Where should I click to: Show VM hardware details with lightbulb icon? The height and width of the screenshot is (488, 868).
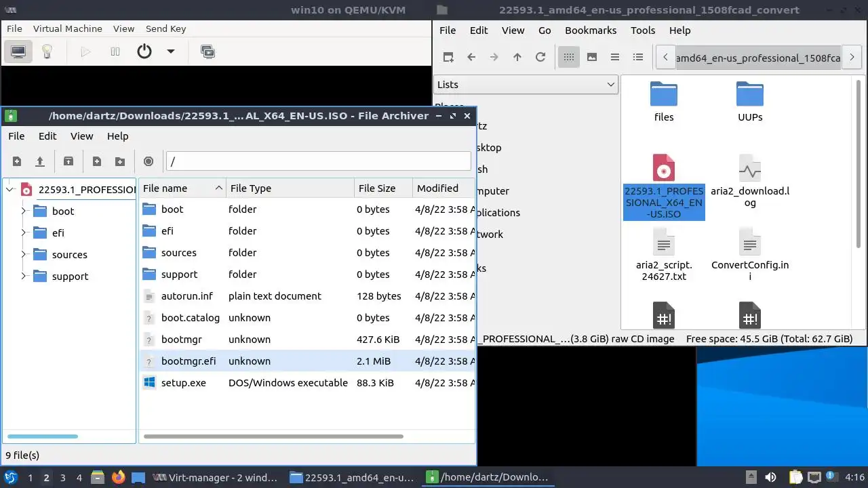coord(47,52)
